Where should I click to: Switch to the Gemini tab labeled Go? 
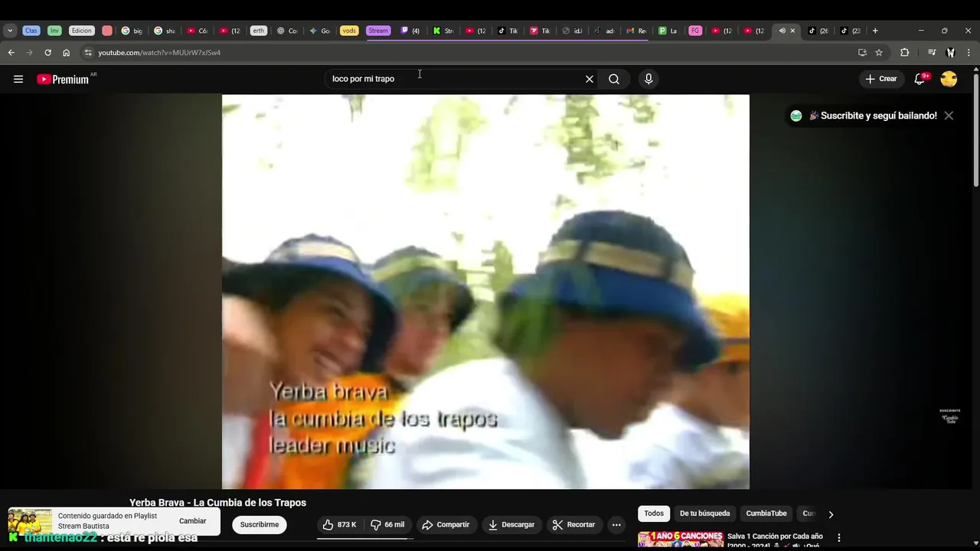click(319, 31)
